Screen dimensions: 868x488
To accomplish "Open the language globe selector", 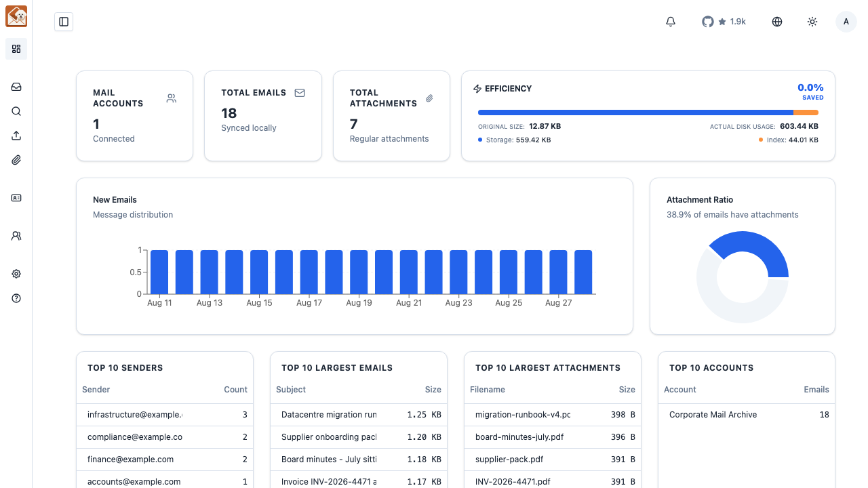I will (x=777, y=22).
